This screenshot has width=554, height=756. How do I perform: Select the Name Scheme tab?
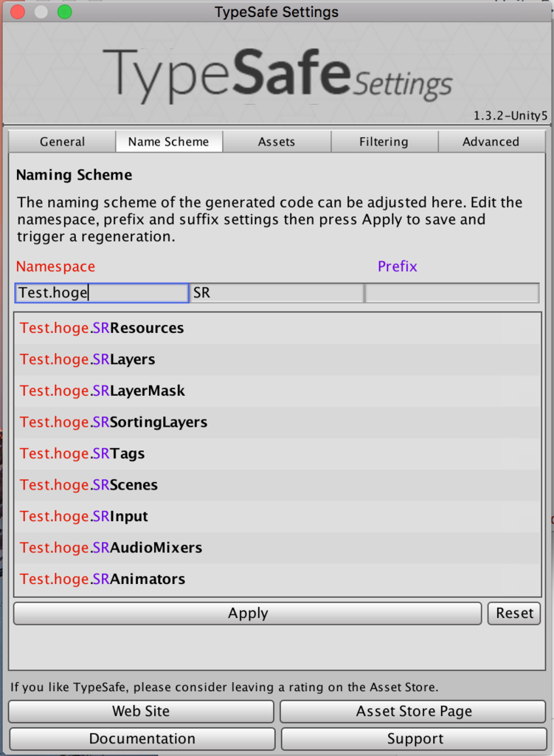coord(169,142)
